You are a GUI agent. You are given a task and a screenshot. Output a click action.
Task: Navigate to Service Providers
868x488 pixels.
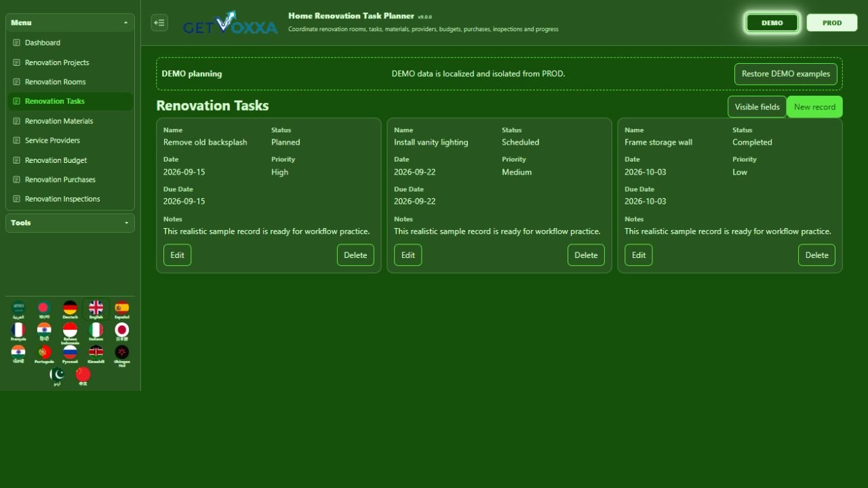click(70, 140)
